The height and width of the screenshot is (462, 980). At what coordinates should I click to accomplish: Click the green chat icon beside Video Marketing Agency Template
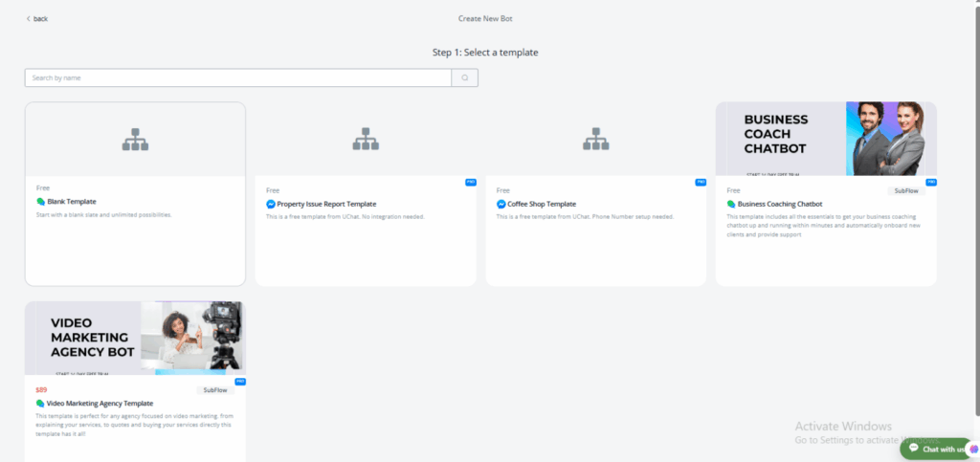click(40, 404)
